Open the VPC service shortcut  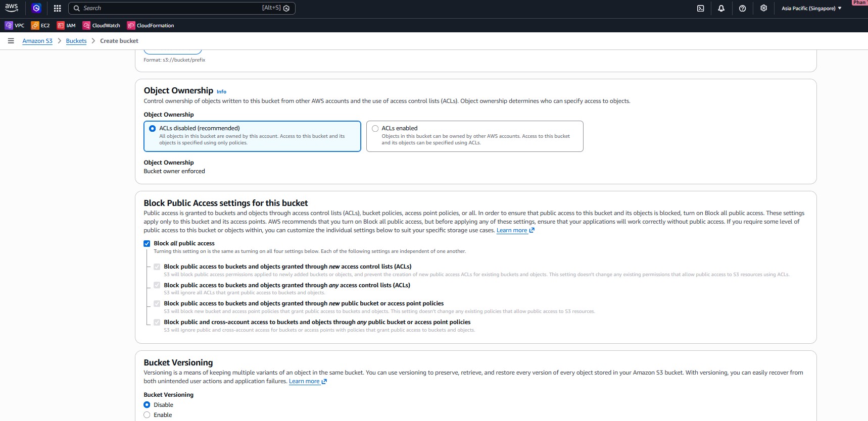[x=15, y=25]
